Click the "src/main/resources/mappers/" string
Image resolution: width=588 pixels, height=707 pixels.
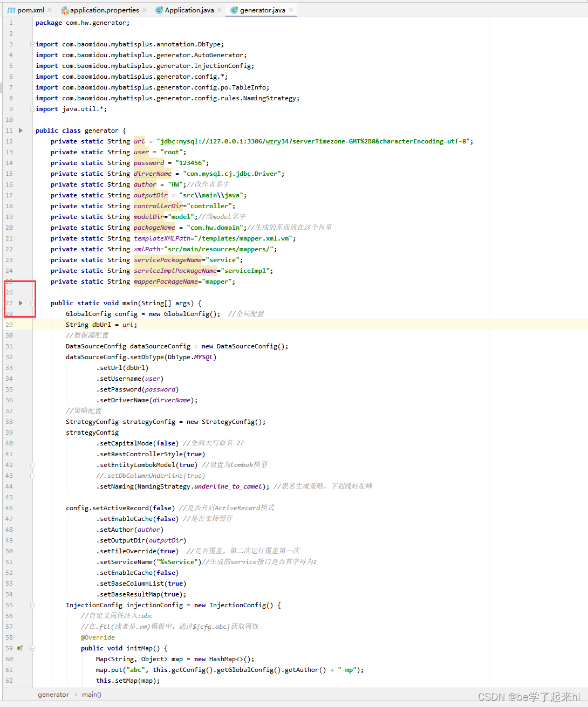pos(218,249)
